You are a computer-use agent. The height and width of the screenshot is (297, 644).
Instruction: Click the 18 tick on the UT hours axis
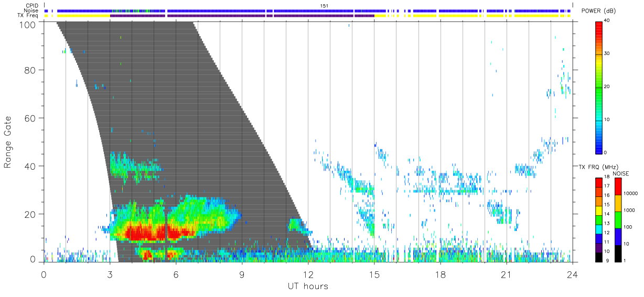coord(441,274)
